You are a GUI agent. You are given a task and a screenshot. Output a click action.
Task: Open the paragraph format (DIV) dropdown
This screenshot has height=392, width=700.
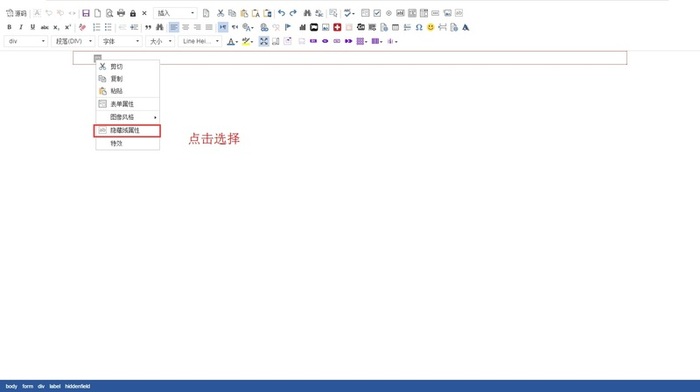73,41
